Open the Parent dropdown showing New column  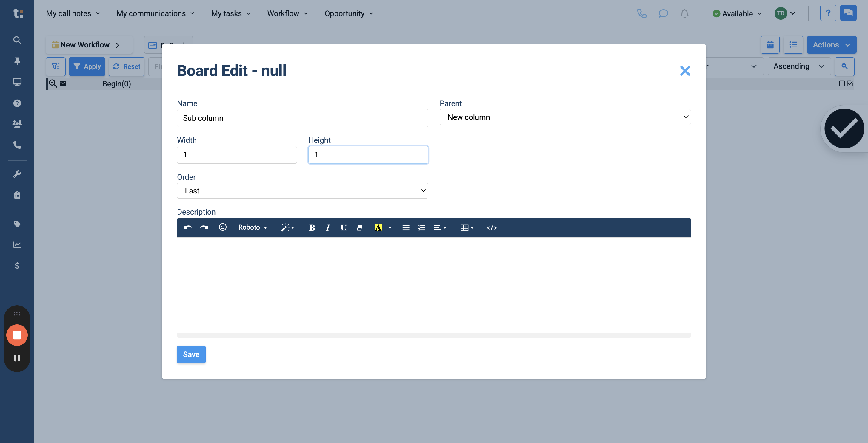point(565,117)
